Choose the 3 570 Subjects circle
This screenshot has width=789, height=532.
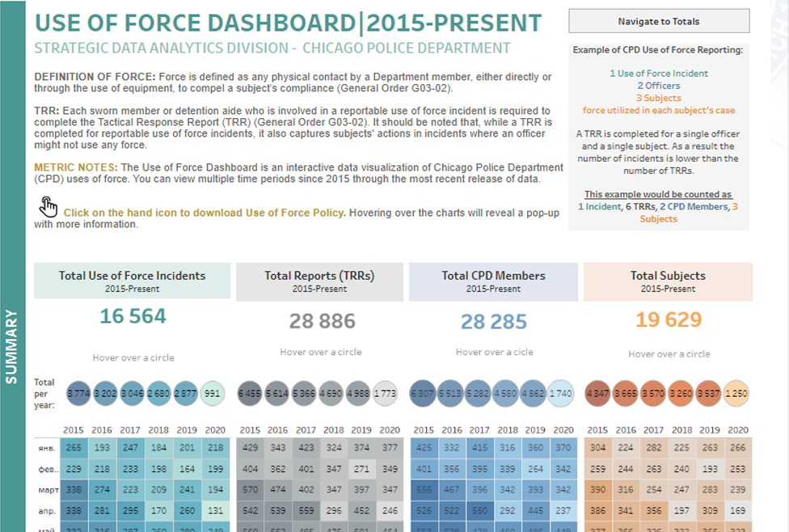(653, 394)
